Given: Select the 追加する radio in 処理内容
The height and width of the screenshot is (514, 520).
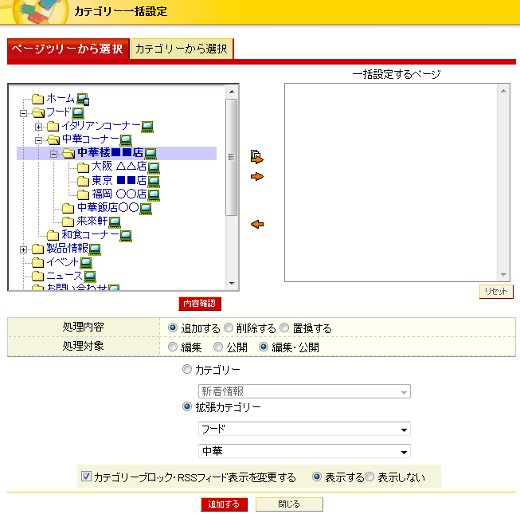Looking at the screenshot, I should (x=173, y=328).
